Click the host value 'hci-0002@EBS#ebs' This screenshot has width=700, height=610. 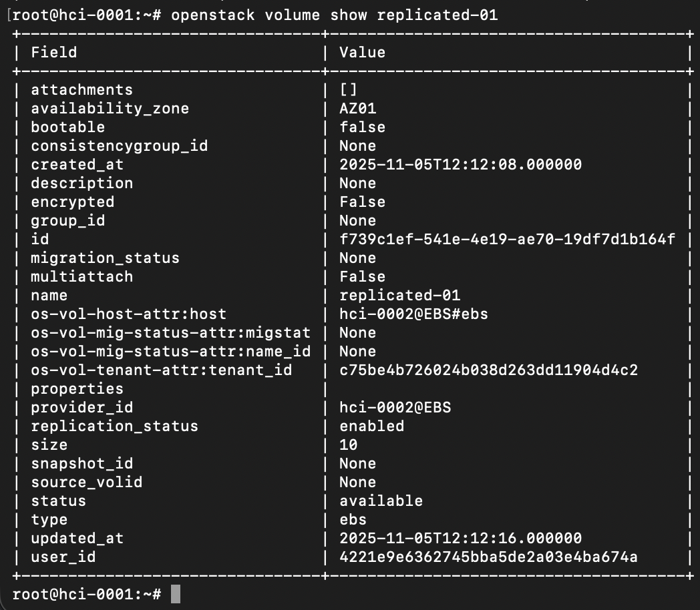point(413,314)
